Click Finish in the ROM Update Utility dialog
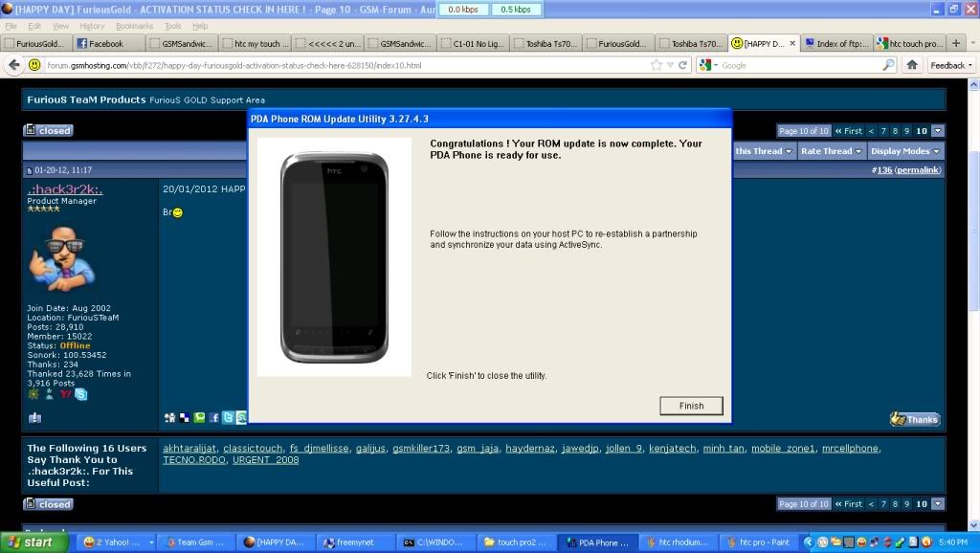This screenshot has width=980, height=553. [691, 406]
